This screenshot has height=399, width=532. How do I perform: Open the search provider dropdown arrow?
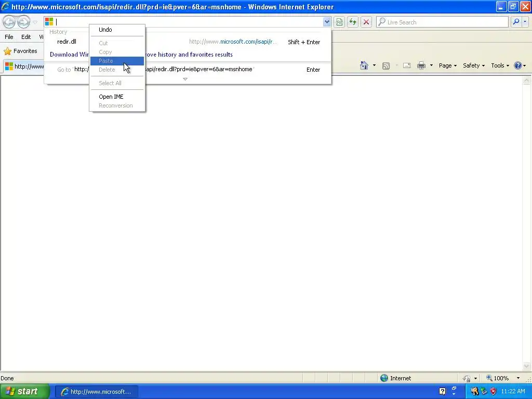(525, 22)
